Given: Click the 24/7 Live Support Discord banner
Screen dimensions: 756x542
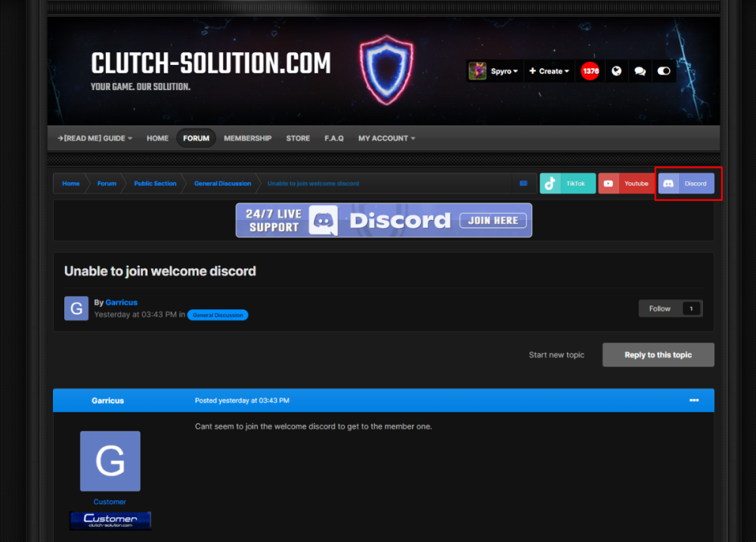Looking at the screenshot, I should (x=383, y=220).
